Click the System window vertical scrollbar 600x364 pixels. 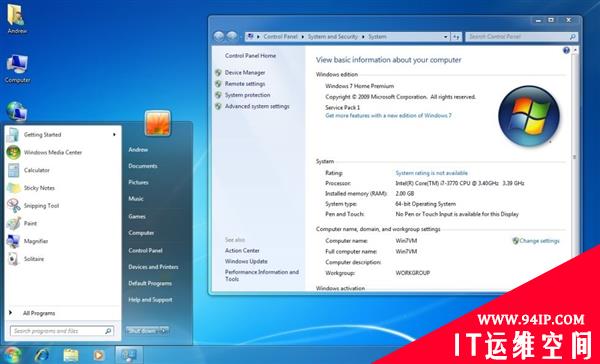click(574, 157)
